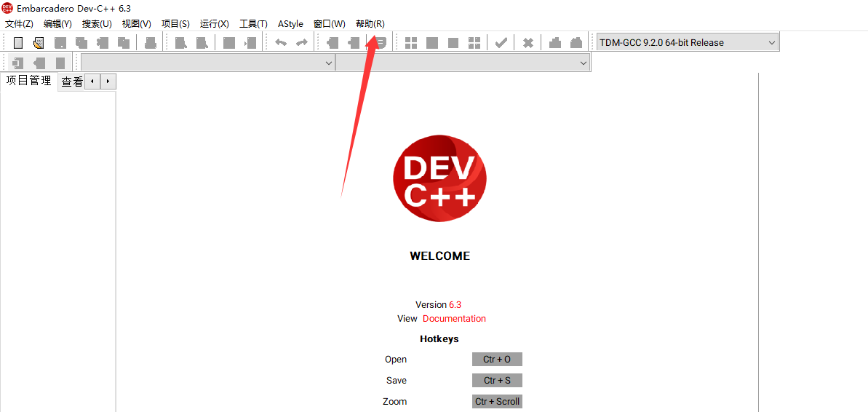Image resolution: width=868 pixels, height=412 pixels.
Task: Click the Hotkeys heading
Action: click(x=439, y=338)
